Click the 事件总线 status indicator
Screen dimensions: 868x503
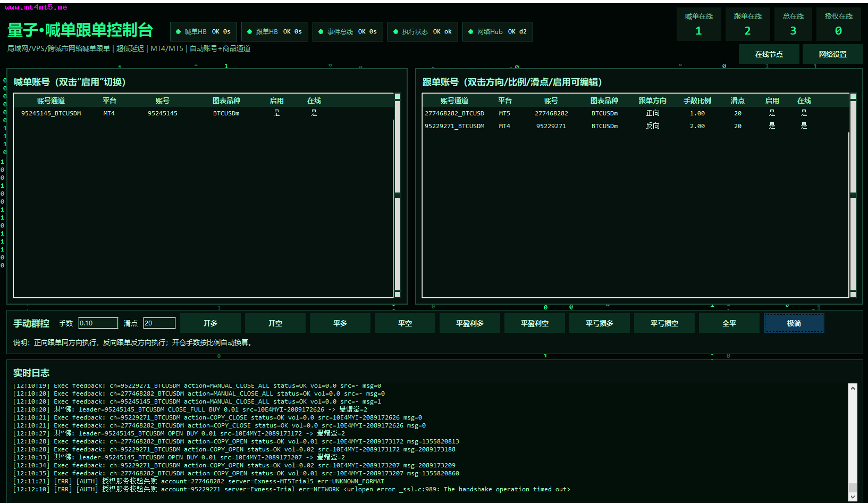[x=348, y=32]
